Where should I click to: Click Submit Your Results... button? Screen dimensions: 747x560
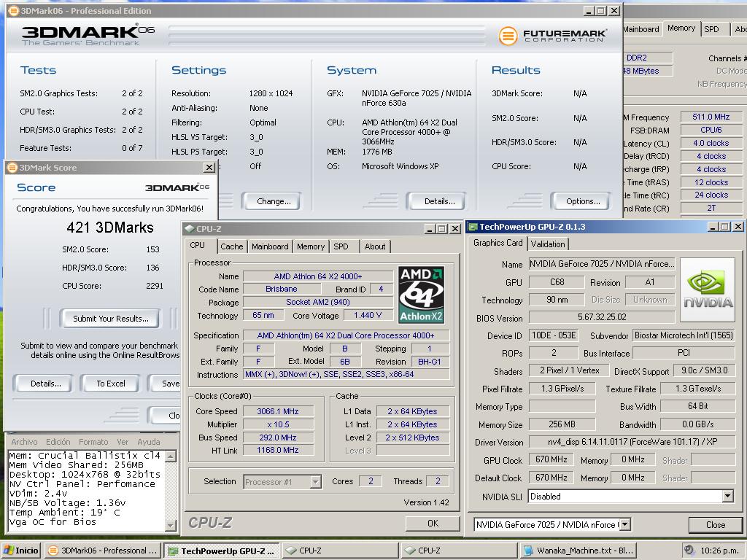point(111,319)
